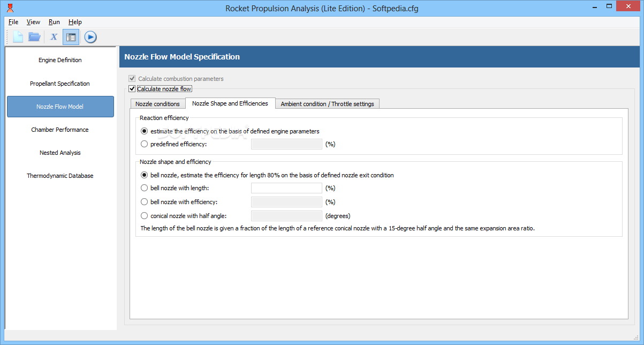644x345 pixels.
Task: Select bell nozzle estimate efficiency 80% option
Action: pos(144,175)
